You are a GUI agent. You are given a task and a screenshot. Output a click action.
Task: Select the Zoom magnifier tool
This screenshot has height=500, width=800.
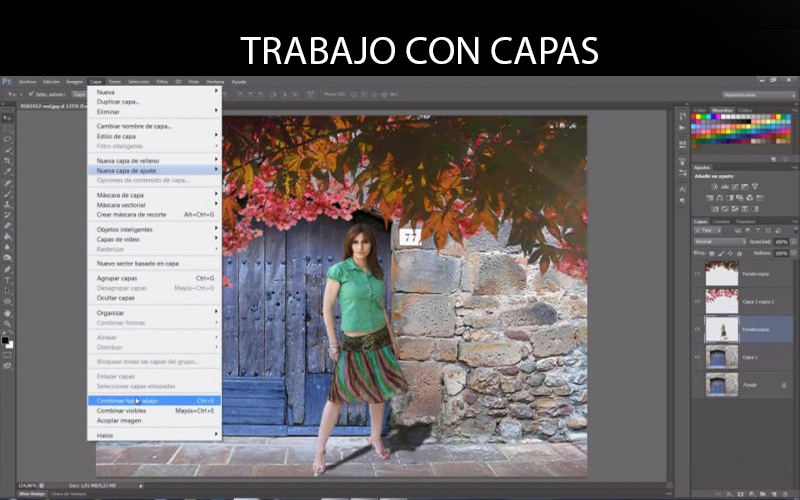(7, 322)
